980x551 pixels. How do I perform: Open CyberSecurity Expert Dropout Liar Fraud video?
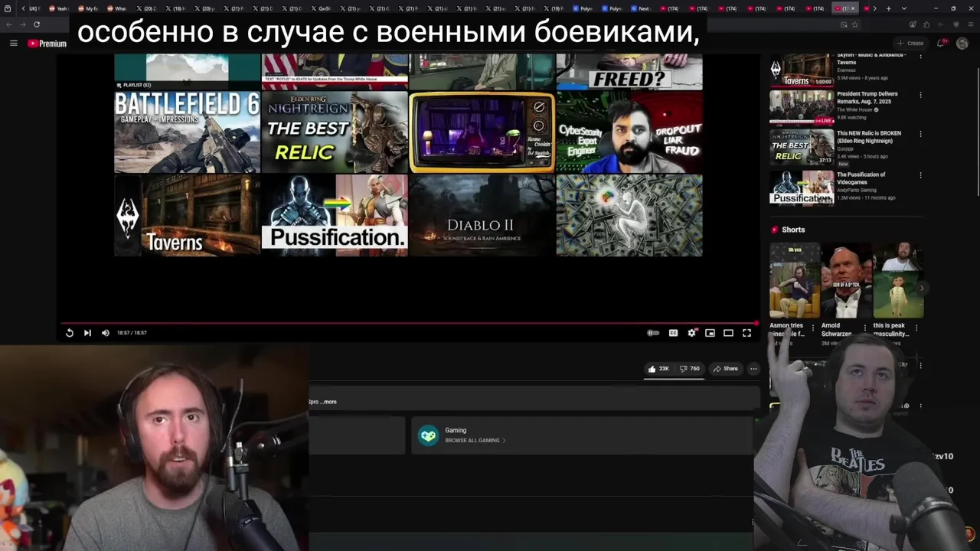click(x=629, y=132)
